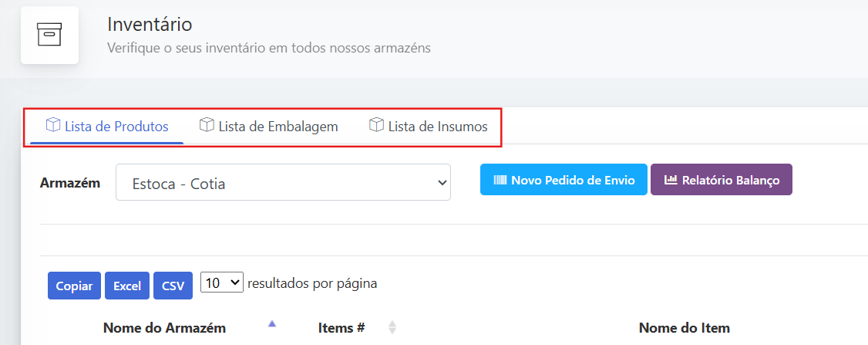Click the barcode icon on Novo Pedido de Envio
868x345 pixels.
[501, 180]
